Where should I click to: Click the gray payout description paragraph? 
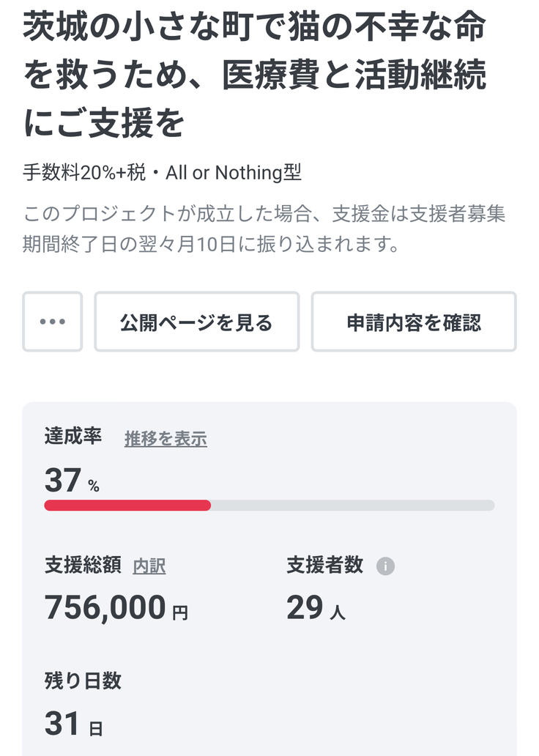click(x=264, y=229)
